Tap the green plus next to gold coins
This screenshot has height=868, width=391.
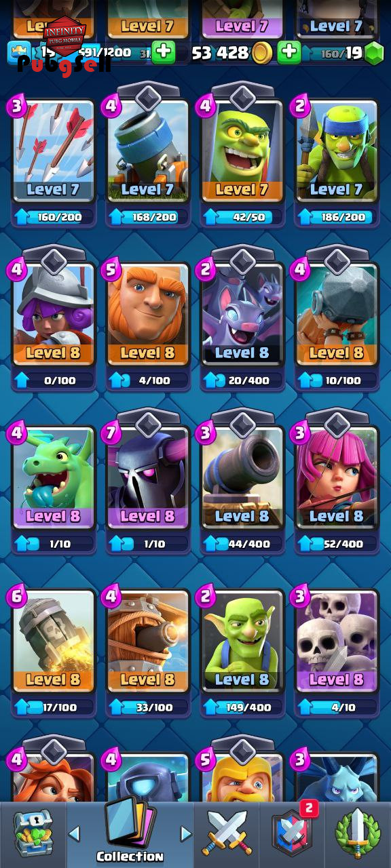[289, 52]
